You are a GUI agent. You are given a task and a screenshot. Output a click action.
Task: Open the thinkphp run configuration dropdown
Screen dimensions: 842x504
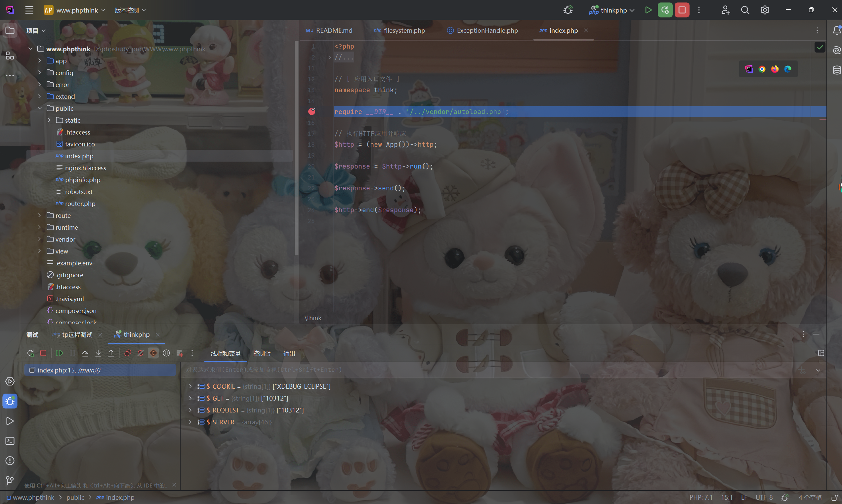coord(614,10)
